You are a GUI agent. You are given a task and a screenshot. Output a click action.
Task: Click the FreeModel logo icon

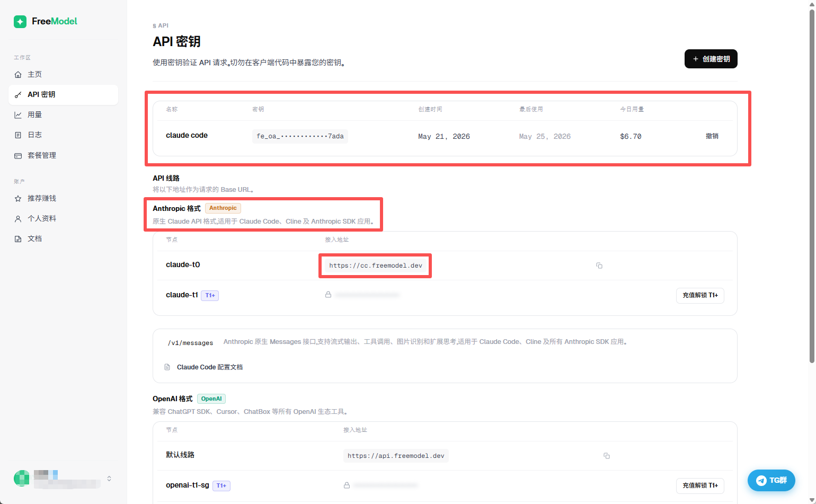click(x=20, y=21)
